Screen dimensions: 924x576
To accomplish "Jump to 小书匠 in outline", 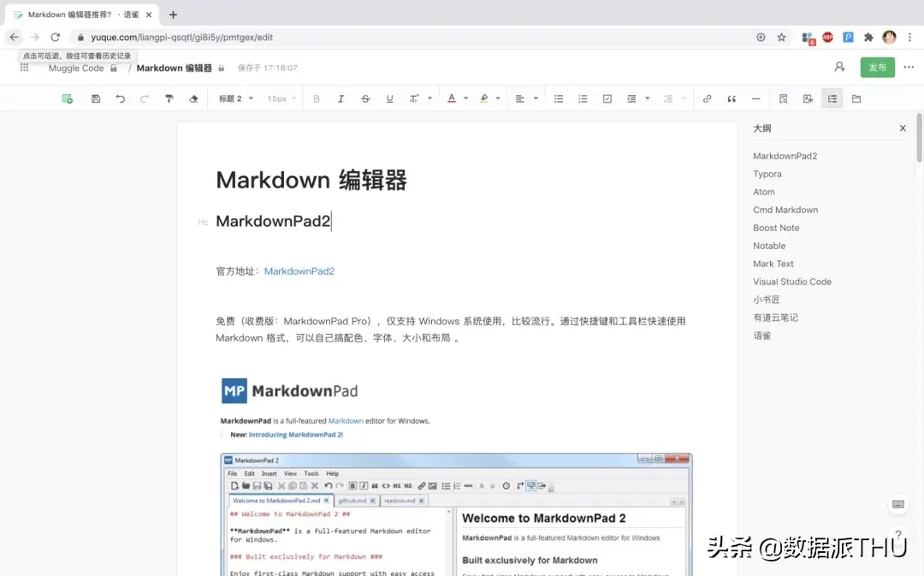I will 766,300.
